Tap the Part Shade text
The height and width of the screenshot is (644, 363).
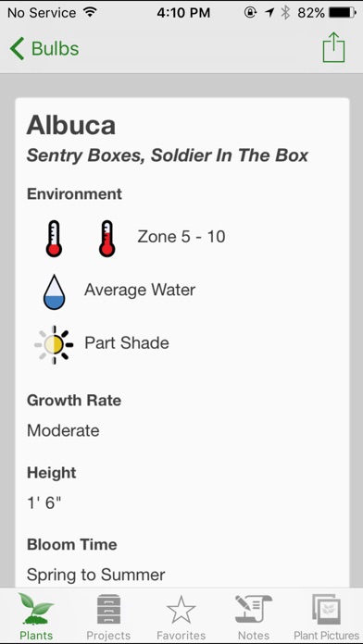click(x=127, y=343)
